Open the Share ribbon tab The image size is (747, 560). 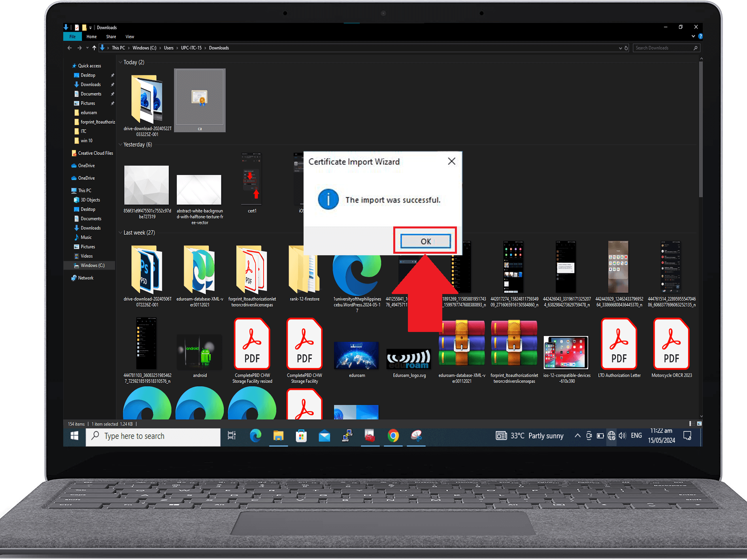coord(111,37)
